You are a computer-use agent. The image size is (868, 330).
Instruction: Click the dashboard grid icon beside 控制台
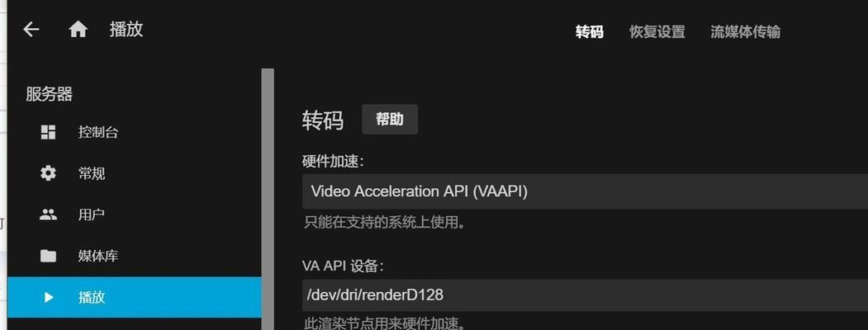click(x=48, y=132)
